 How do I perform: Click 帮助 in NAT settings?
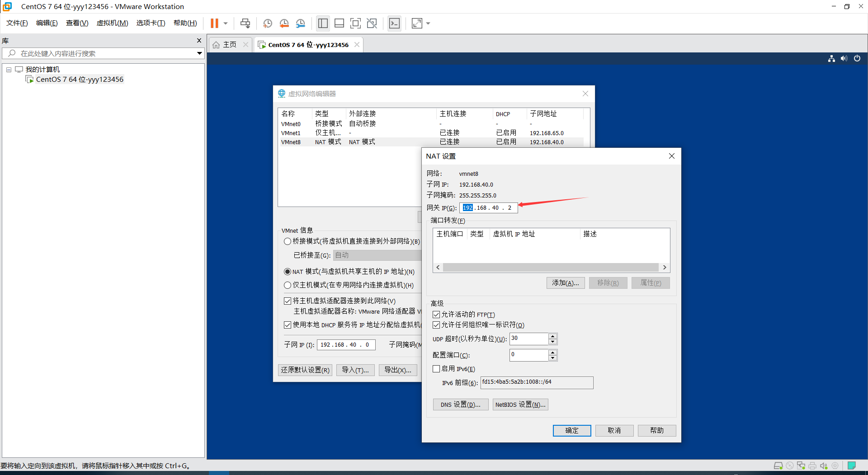tap(657, 431)
